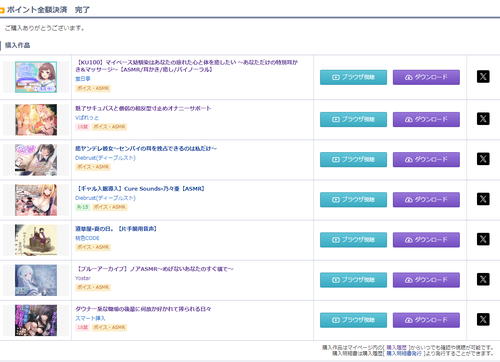Click R-15 tag on Cure Sounds row
This screenshot has width=500, height=362.
(83, 207)
